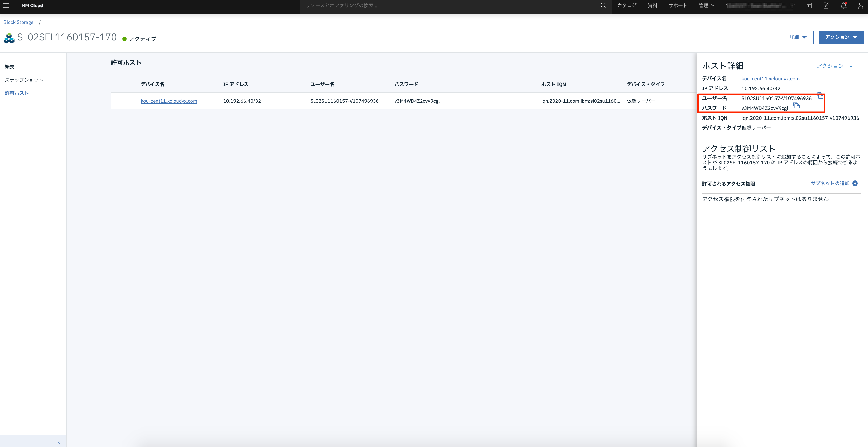Click the デバイス・タイプ column header
The height and width of the screenshot is (447, 868).
coord(646,84)
